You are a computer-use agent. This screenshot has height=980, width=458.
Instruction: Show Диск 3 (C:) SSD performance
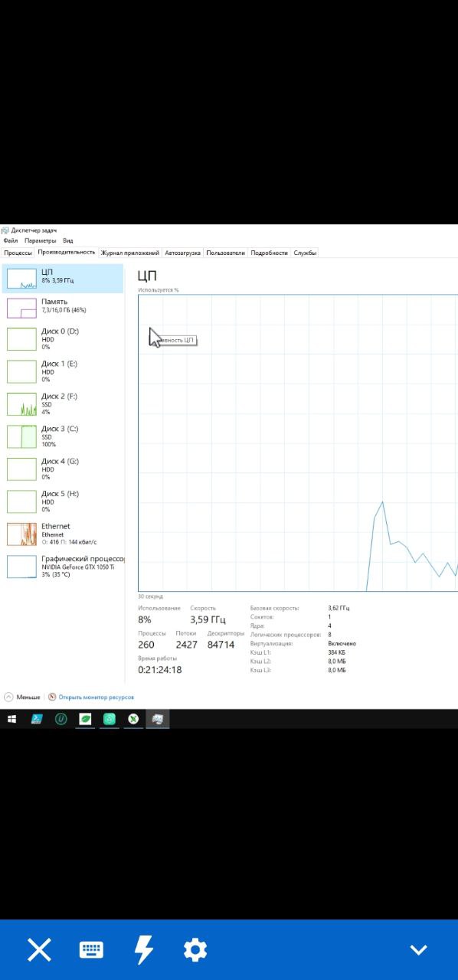63,436
